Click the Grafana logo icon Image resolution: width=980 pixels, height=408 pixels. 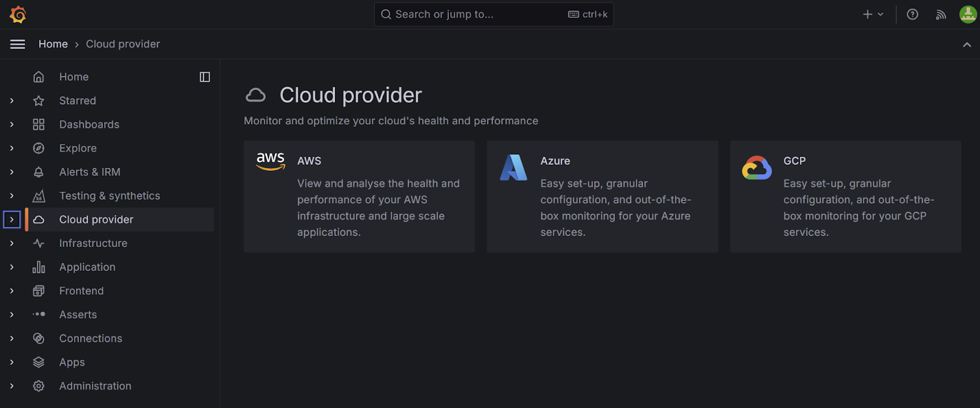(x=18, y=14)
